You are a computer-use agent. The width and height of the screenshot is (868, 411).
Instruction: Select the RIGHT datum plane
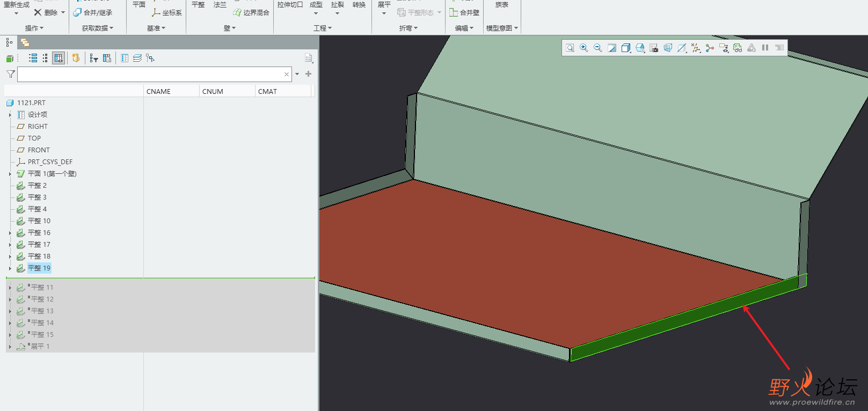[38, 126]
